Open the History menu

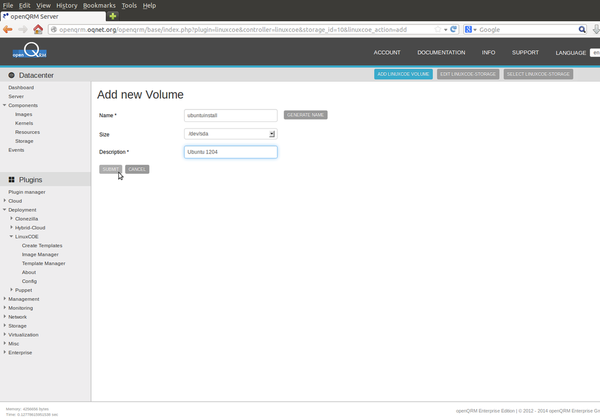coord(67,5)
